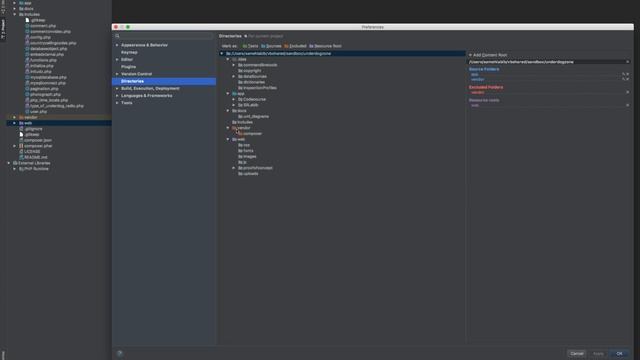Select the docs folder in directory tree
The height and width of the screenshot is (360, 640).
[239, 111]
